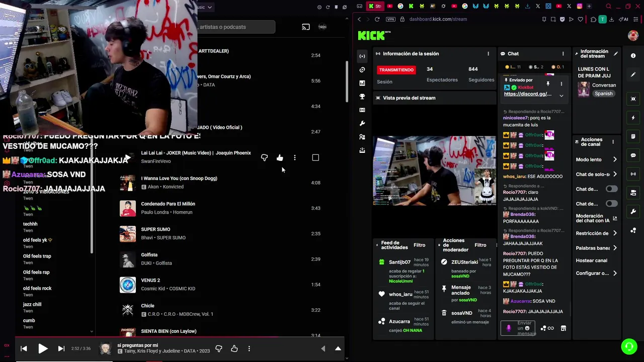Open the trophy achievements icon in Kick sidebar
This screenshot has height=362, width=644.
pyautogui.click(x=362, y=97)
